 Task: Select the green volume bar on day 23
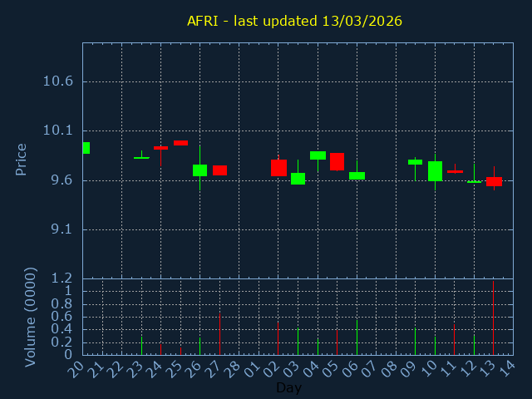click(x=141, y=345)
